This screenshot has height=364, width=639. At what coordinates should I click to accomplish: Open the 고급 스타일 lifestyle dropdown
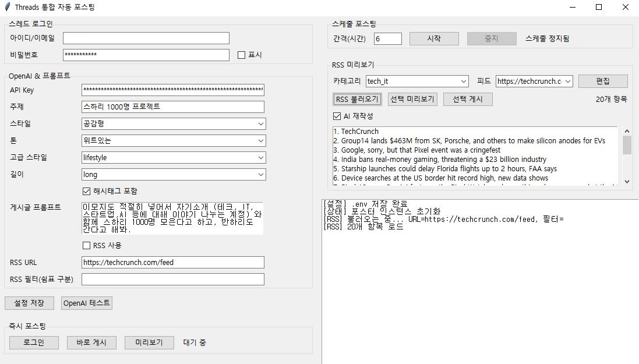tap(174, 158)
